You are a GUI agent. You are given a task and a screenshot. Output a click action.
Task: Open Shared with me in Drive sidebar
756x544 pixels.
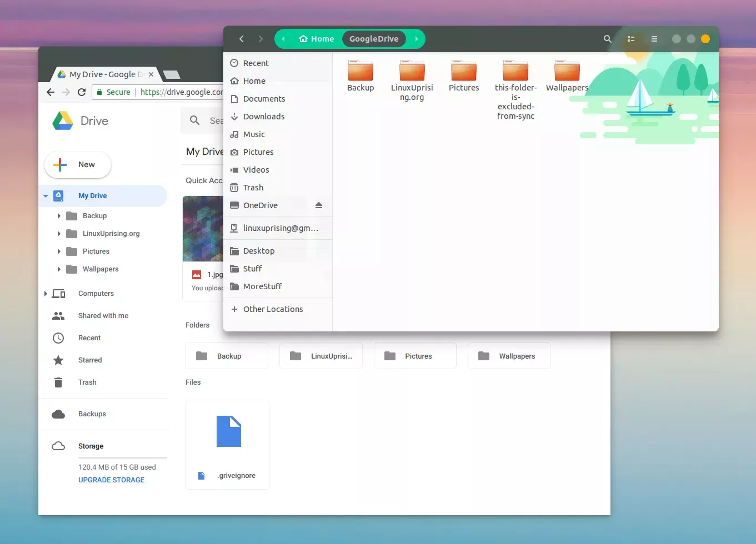click(x=103, y=315)
